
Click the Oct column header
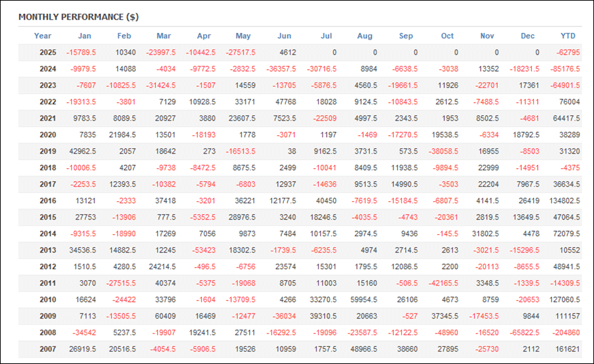coord(447,36)
